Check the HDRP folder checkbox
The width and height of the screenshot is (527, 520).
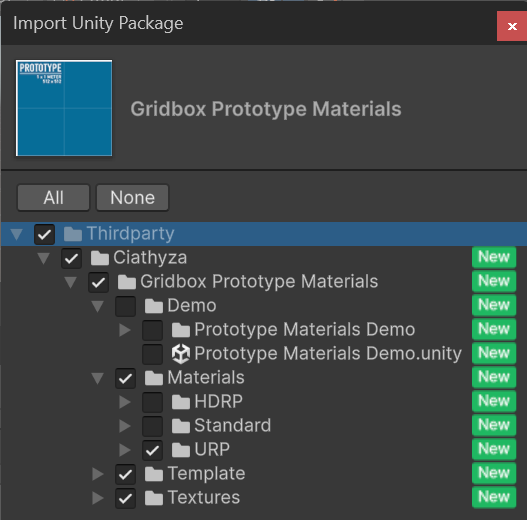click(152, 402)
